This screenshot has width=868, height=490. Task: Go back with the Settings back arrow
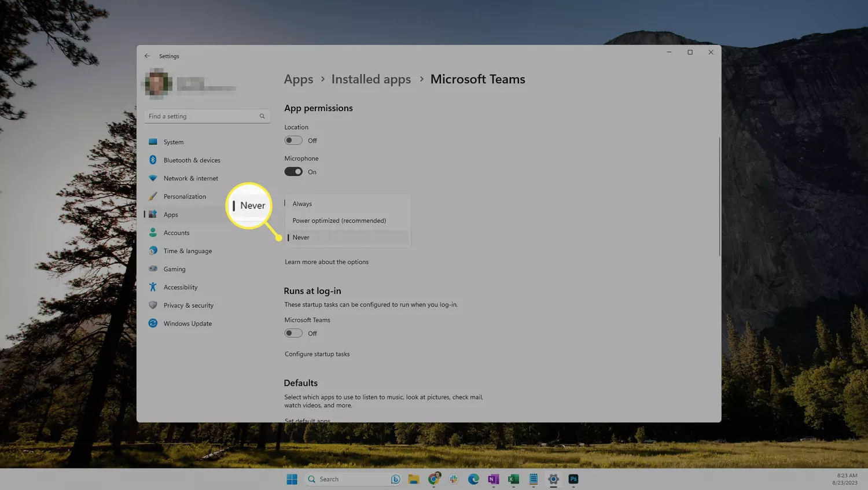point(147,56)
